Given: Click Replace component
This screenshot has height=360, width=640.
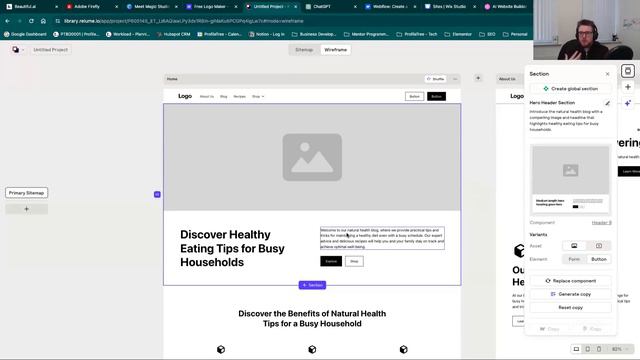Looking at the screenshot, I should [571, 281].
